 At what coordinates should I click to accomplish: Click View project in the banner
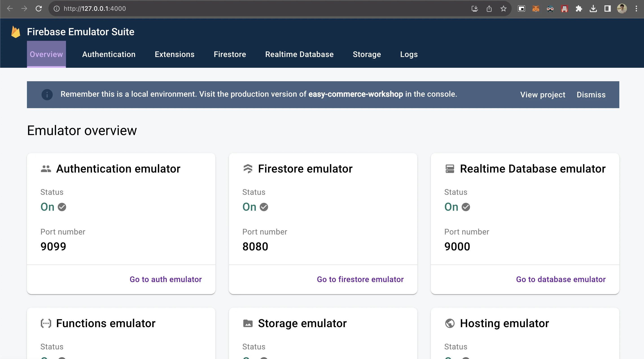(x=543, y=94)
